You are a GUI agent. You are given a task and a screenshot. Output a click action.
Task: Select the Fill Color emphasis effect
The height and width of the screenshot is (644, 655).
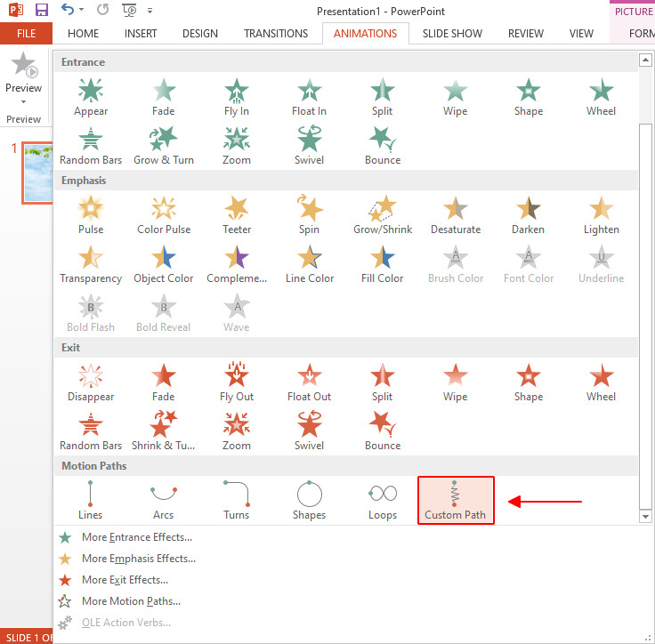click(382, 264)
